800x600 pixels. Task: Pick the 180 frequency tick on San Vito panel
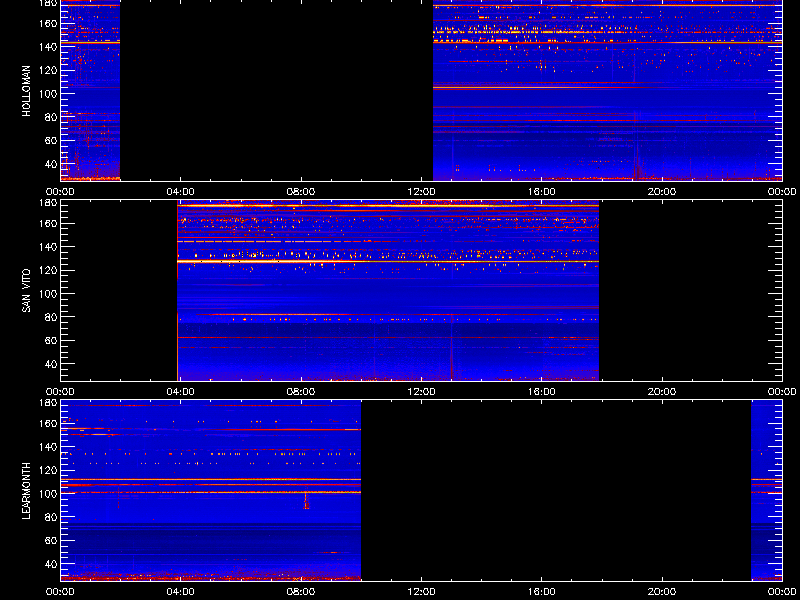click(50, 203)
